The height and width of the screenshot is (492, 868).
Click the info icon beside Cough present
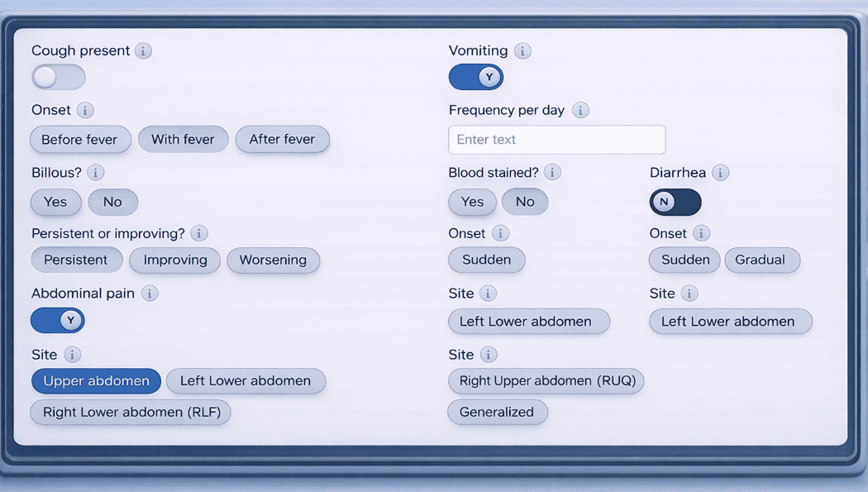[x=144, y=51]
